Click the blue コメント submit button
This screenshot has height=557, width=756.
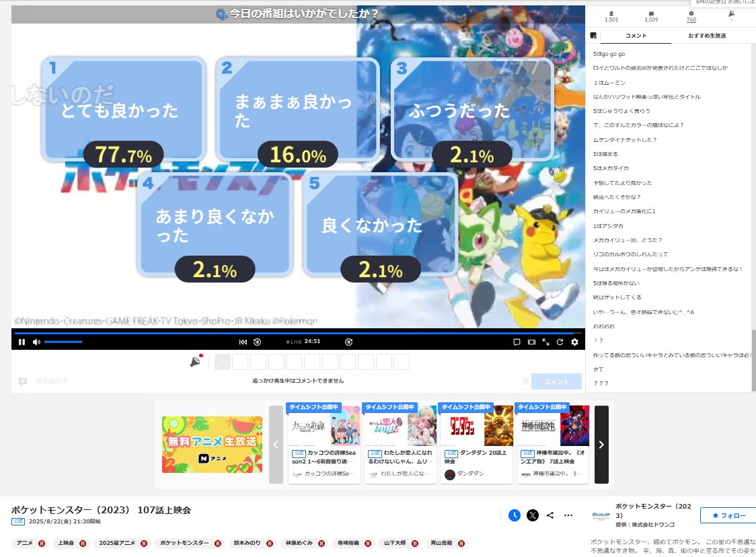pos(556,381)
